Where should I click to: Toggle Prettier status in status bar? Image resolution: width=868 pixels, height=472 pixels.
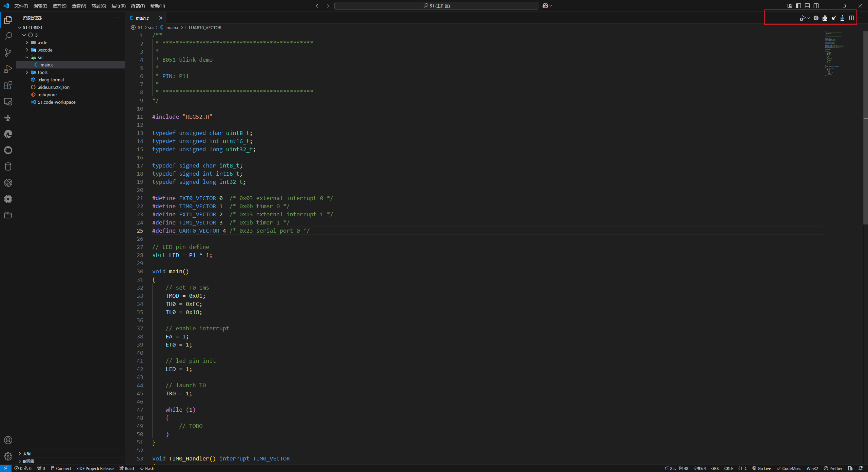[833, 468]
